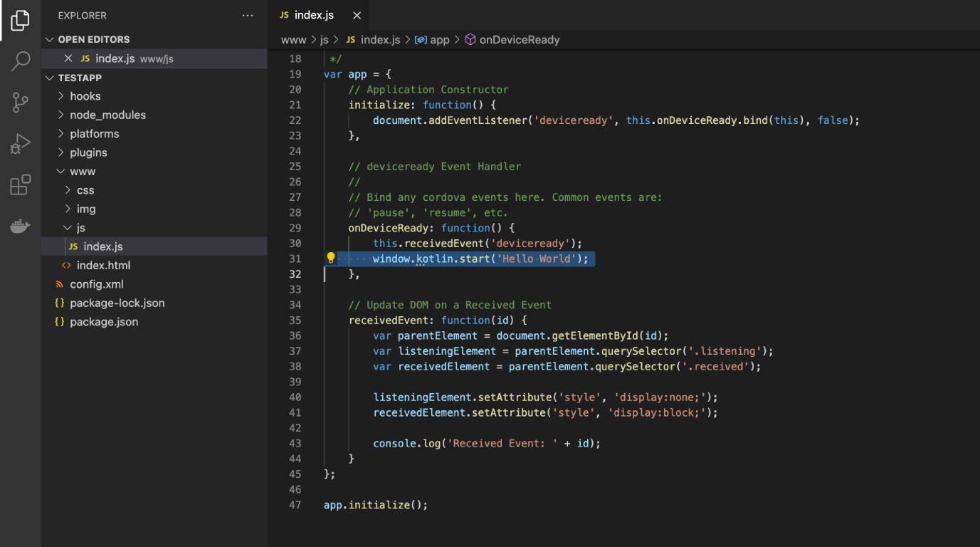Expand the platforms folder
Viewport: 980px width, 547px height.
pyautogui.click(x=61, y=134)
